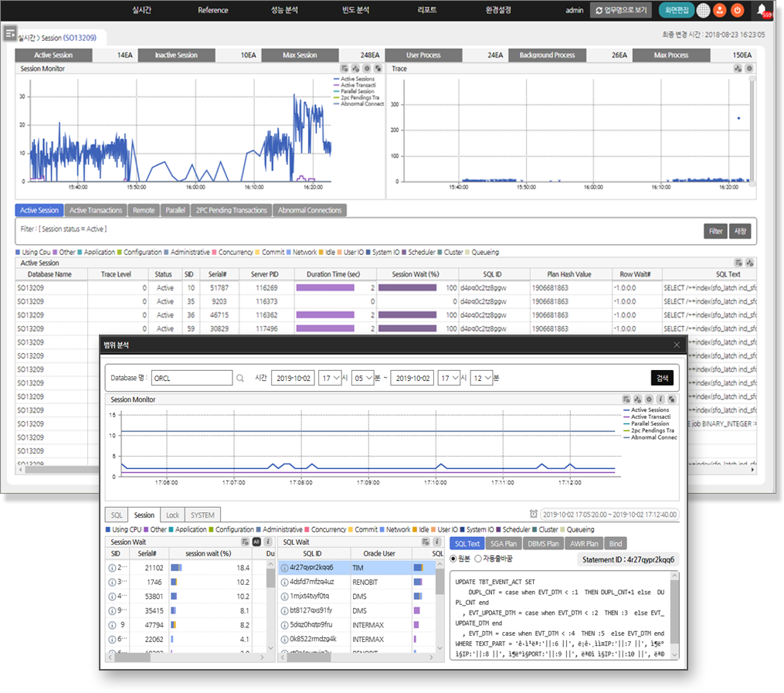Viewport: 784px width, 693px height.
Task: Open the end date field 2019-10-02
Action: 412,378
